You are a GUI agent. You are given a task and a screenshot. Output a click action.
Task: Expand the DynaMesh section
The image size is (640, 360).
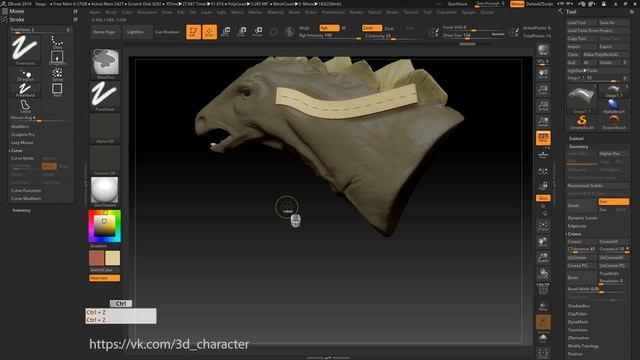pos(578,322)
